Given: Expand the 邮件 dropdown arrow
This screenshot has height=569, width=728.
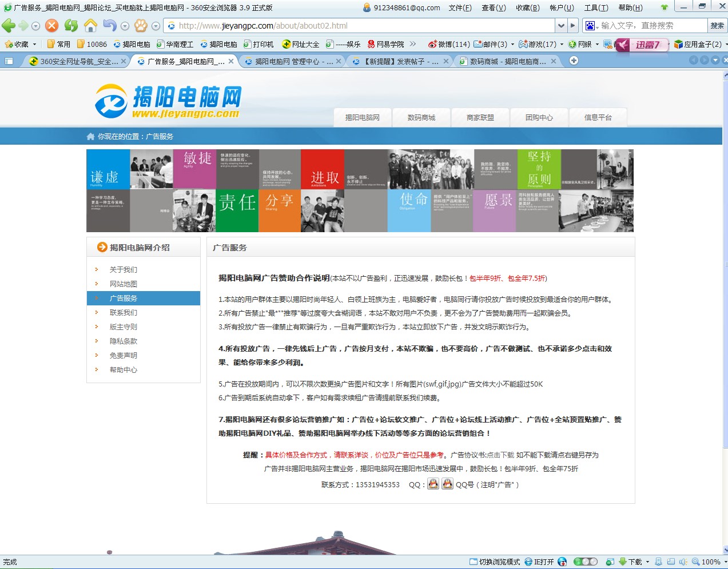Looking at the screenshot, I should coord(512,44).
